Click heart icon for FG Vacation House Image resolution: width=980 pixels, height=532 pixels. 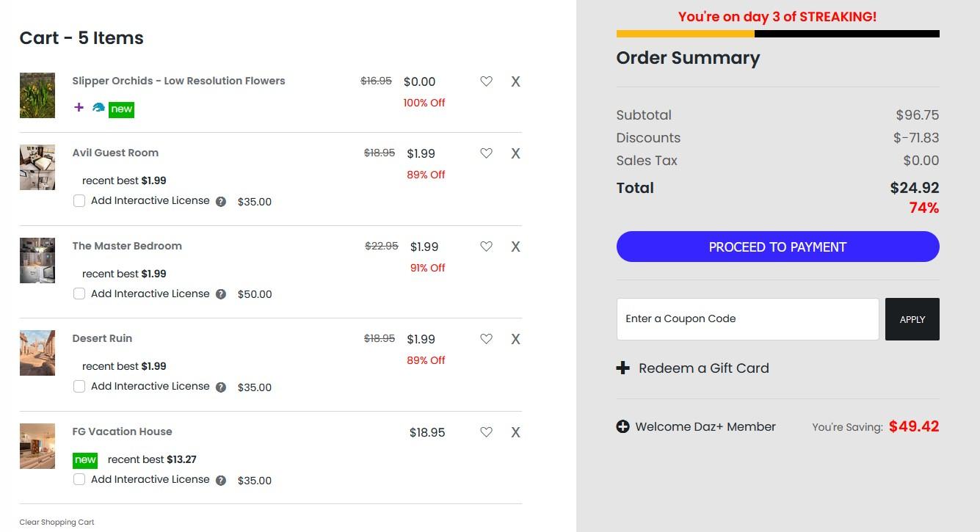(486, 432)
